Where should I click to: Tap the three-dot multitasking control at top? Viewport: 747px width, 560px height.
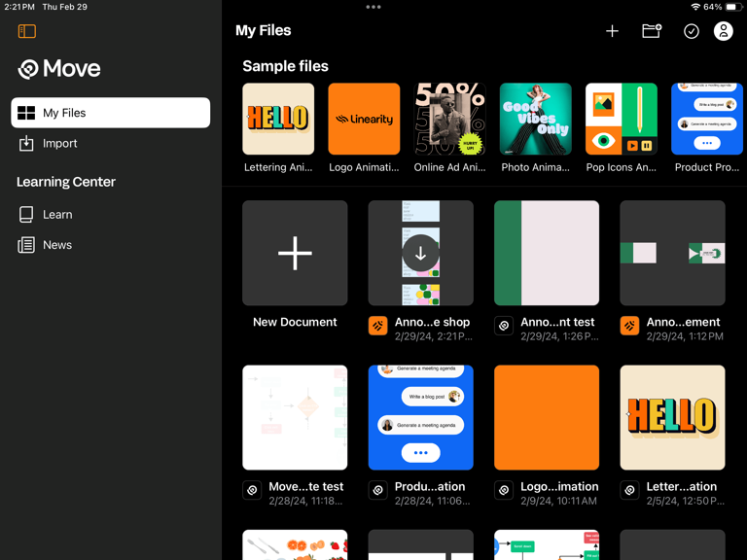click(373, 7)
